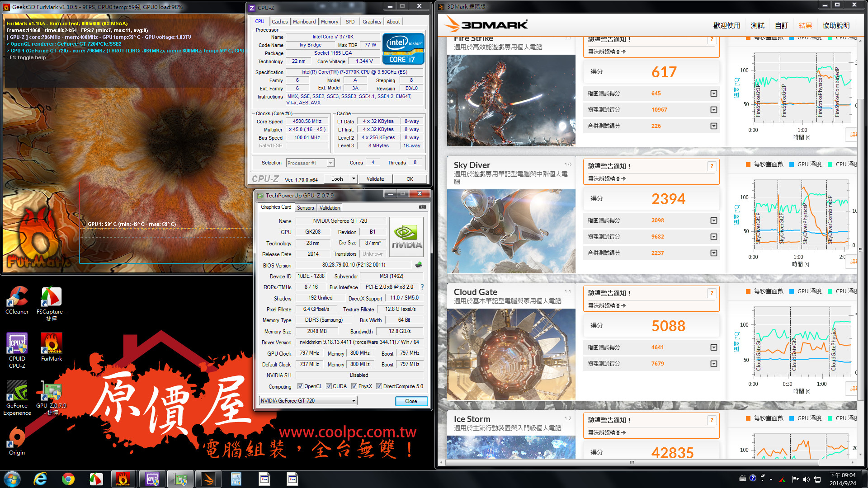Image resolution: width=868 pixels, height=488 pixels.
Task: Click the GPU-Z screenshot camera icon
Action: [x=422, y=207]
